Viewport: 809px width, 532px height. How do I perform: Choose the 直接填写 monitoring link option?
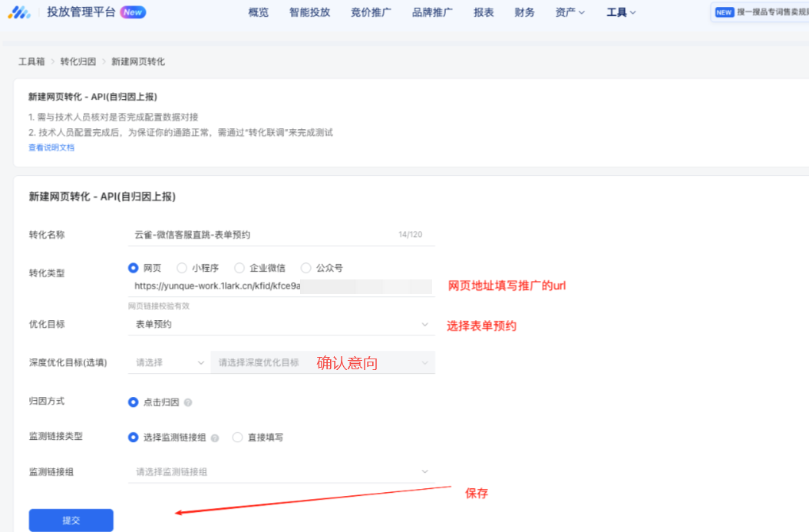click(237, 438)
